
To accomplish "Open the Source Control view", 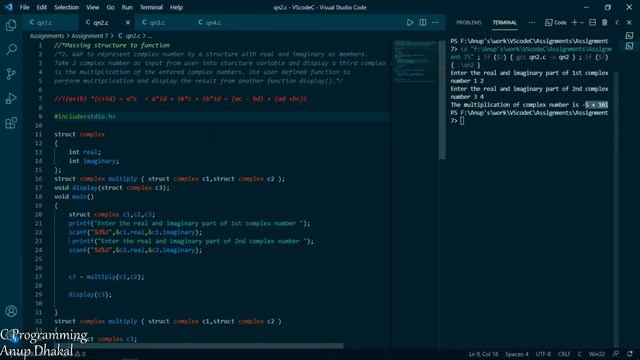I will (x=11, y=74).
